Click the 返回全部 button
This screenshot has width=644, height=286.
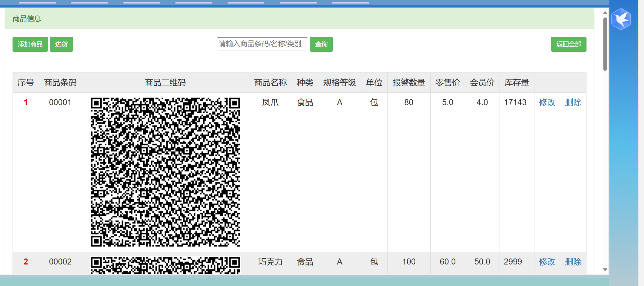click(x=569, y=44)
